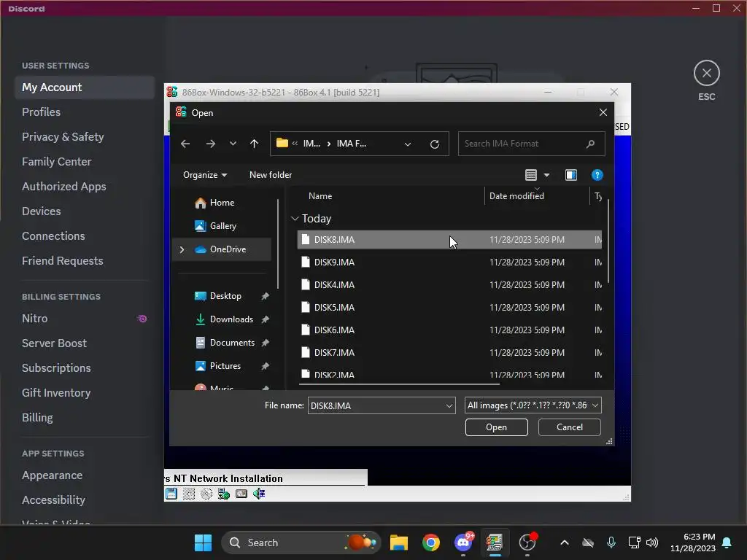The height and width of the screenshot is (560, 747).
Task: Close the Open dialog window
Action: click(603, 112)
